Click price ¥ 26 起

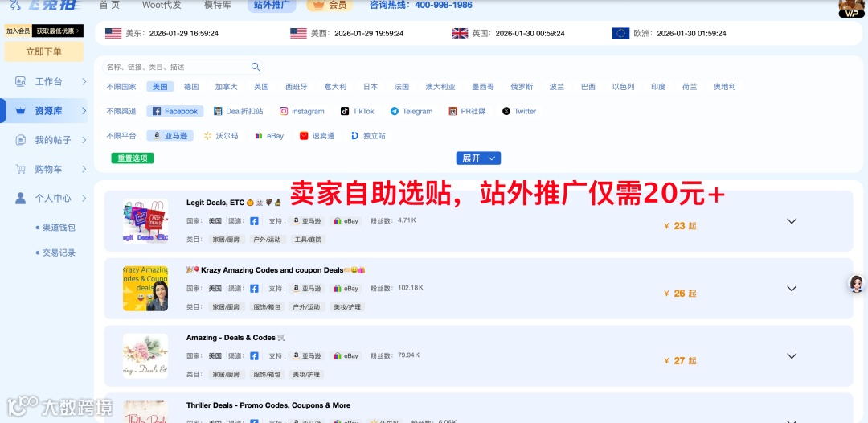tap(680, 294)
